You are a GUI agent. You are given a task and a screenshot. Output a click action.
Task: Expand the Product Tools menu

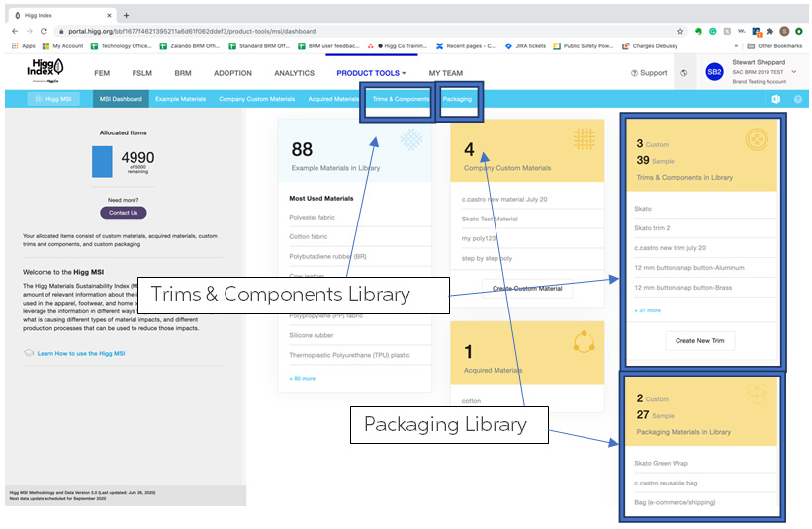click(371, 73)
